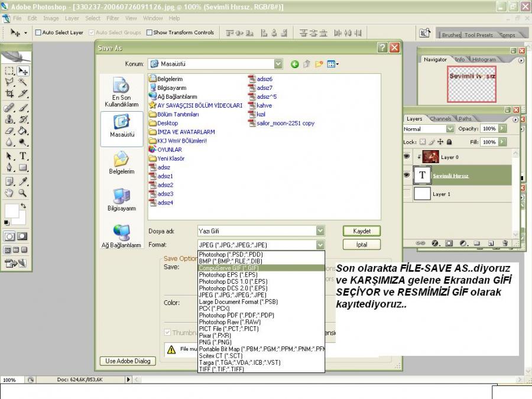Open Move tool preset picker arrow
This screenshot has width=532, height=399.
click(26, 33)
